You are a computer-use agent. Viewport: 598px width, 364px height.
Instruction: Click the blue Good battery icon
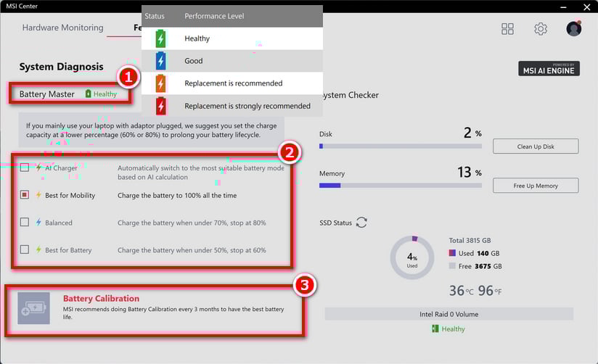160,61
